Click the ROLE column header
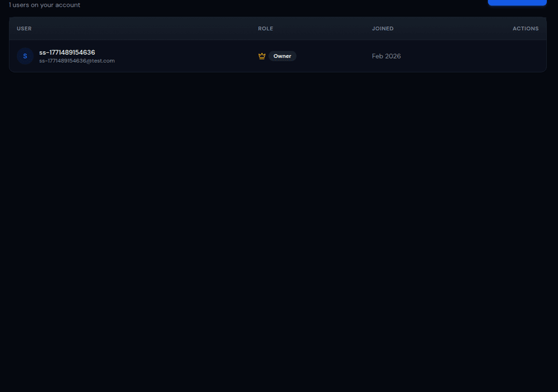 pos(266,28)
